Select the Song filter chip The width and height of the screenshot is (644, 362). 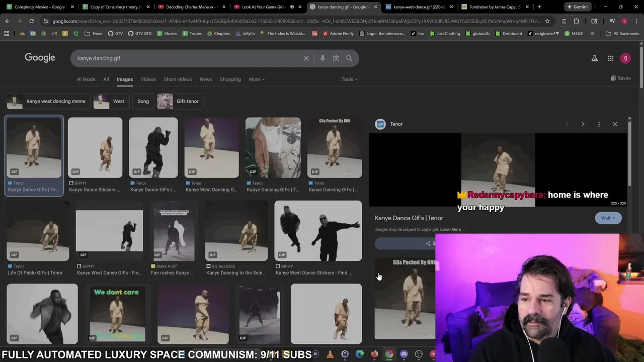coord(143,101)
